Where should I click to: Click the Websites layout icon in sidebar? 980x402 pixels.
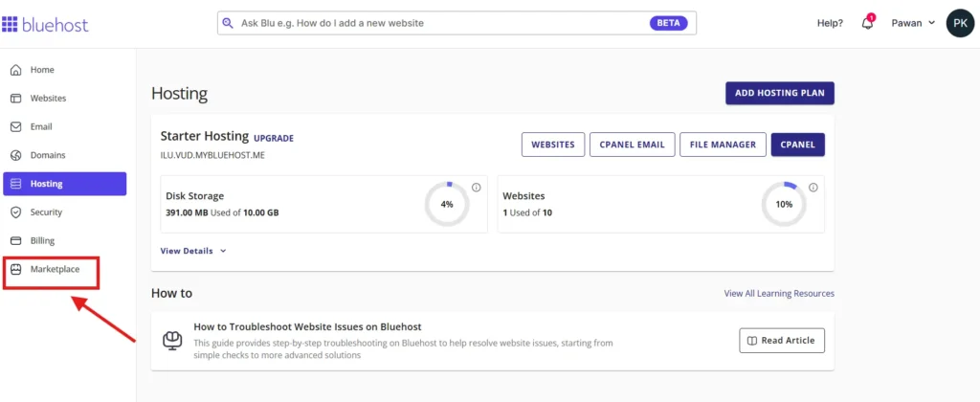(17, 99)
